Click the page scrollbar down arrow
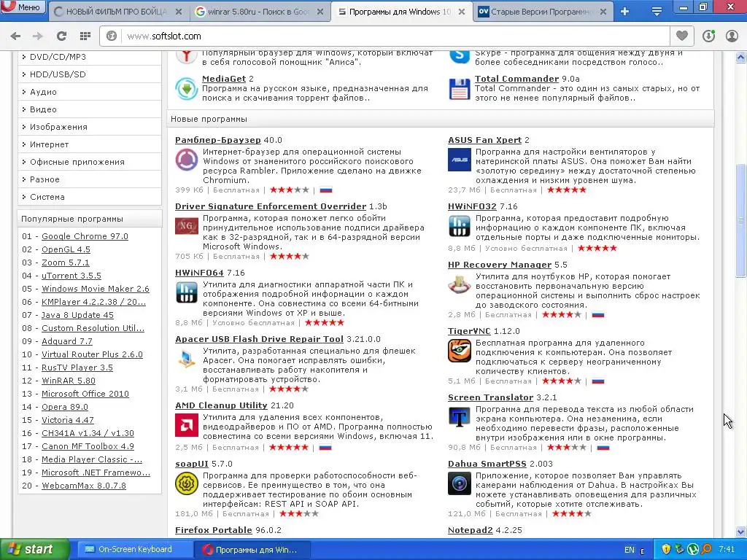 [x=740, y=532]
